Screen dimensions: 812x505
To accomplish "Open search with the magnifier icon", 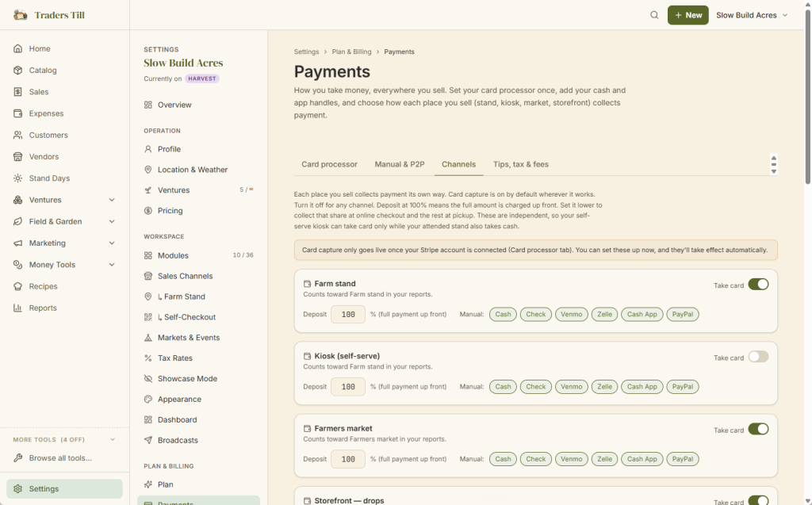I will pos(654,15).
